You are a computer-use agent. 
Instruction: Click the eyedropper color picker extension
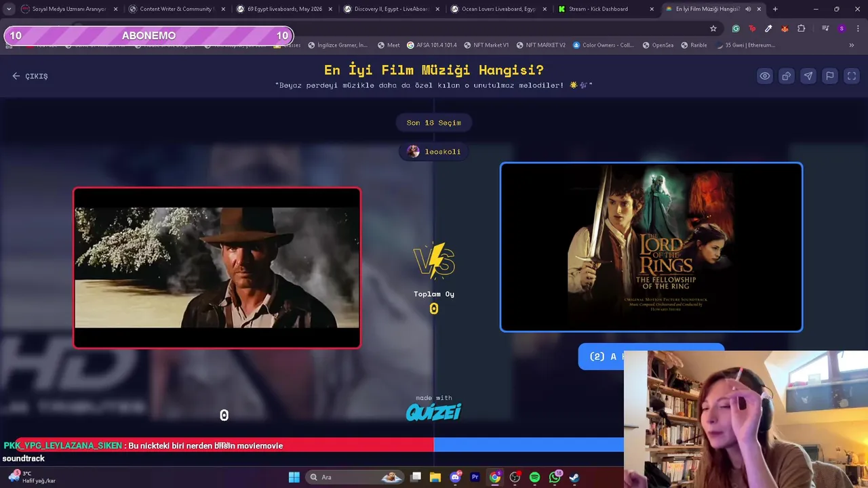[x=768, y=28]
